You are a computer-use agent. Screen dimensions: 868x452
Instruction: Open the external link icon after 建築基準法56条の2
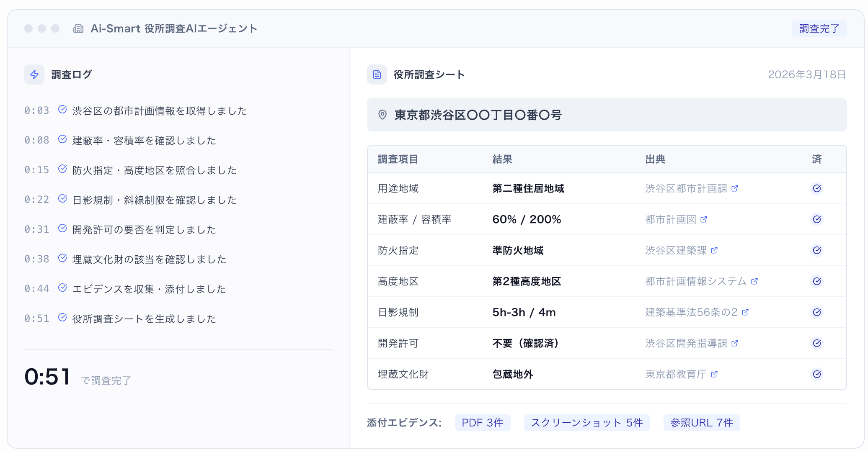point(745,312)
